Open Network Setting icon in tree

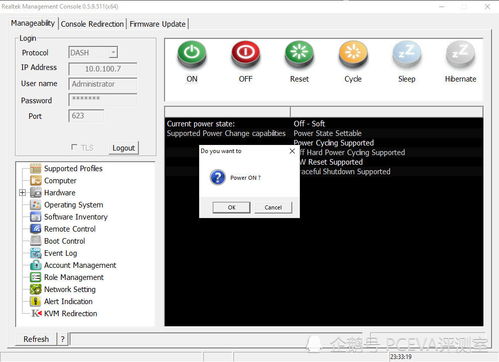tap(36, 289)
